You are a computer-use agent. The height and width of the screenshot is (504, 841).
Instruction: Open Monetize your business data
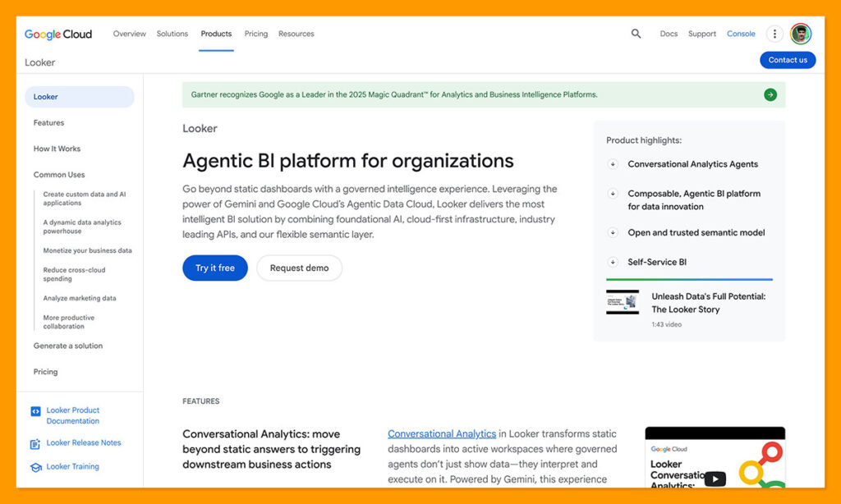click(x=87, y=251)
